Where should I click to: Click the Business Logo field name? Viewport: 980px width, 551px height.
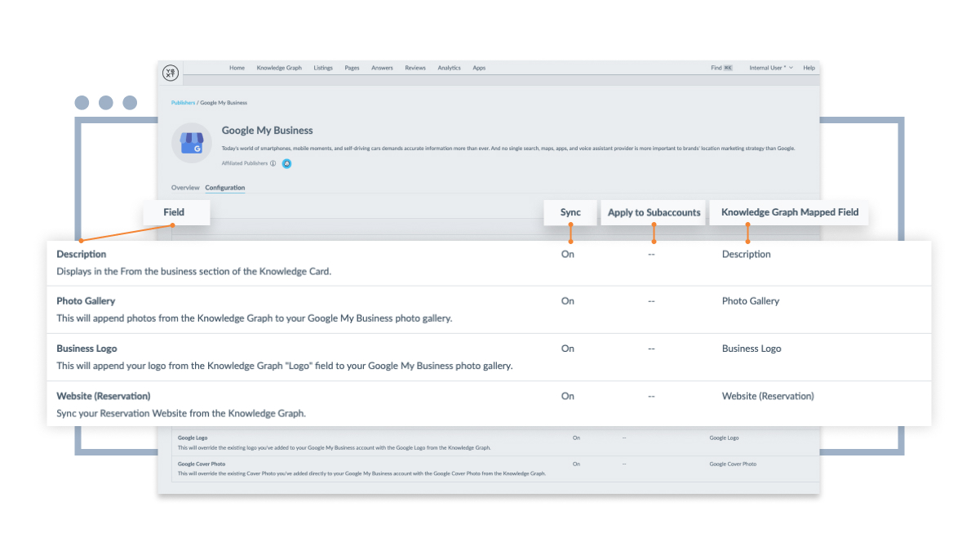pyautogui.click(x=86, y=349)
